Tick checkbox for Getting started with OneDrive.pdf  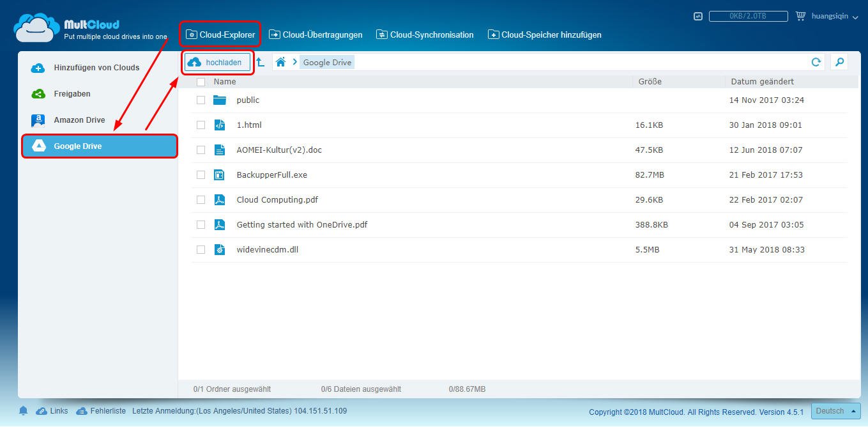point(201,224)
